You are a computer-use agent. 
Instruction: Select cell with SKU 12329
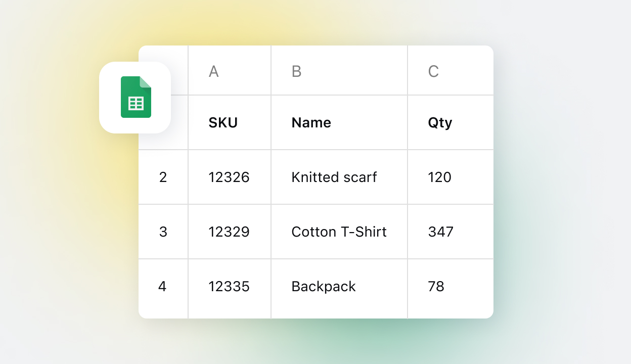click(229, 232)
